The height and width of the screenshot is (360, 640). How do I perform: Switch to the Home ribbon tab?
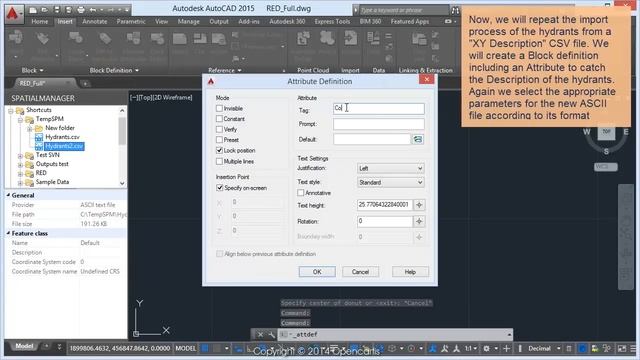(40, 21)
